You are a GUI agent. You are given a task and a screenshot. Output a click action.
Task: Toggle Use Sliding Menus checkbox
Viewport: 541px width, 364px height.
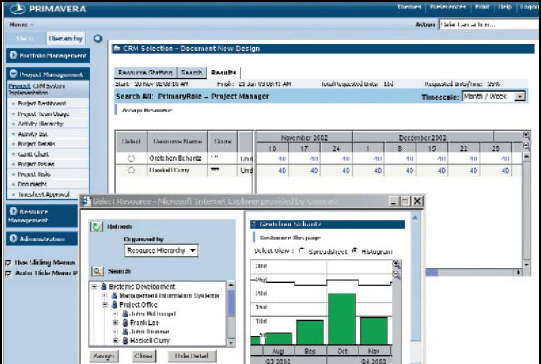point(9,263)
